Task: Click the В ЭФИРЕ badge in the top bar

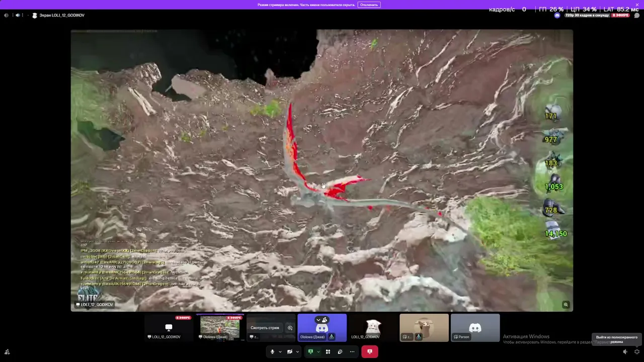Action: tap(620, 15)
